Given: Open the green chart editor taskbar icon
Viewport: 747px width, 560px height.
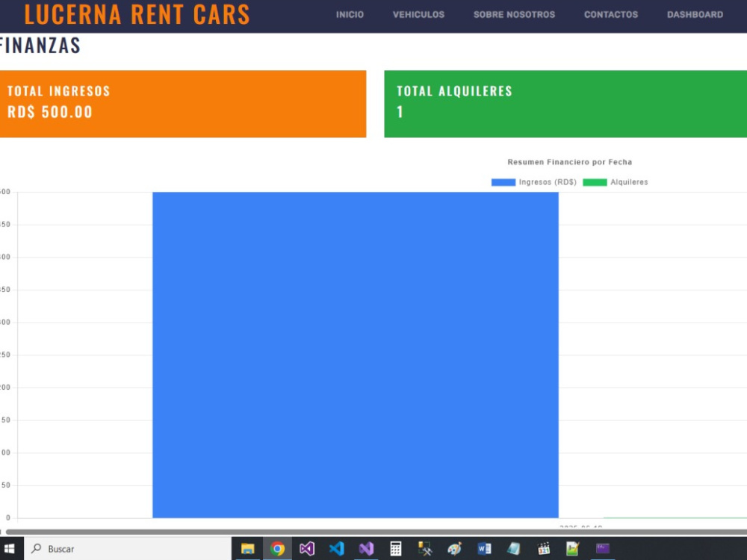Looking at the screenshot, I should [573, 549].
